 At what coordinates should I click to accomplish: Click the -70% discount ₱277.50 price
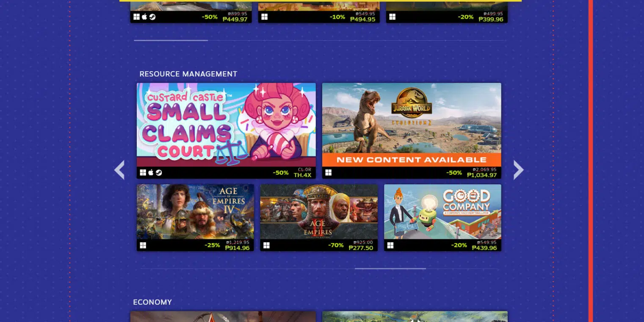(x=361, y=248)
